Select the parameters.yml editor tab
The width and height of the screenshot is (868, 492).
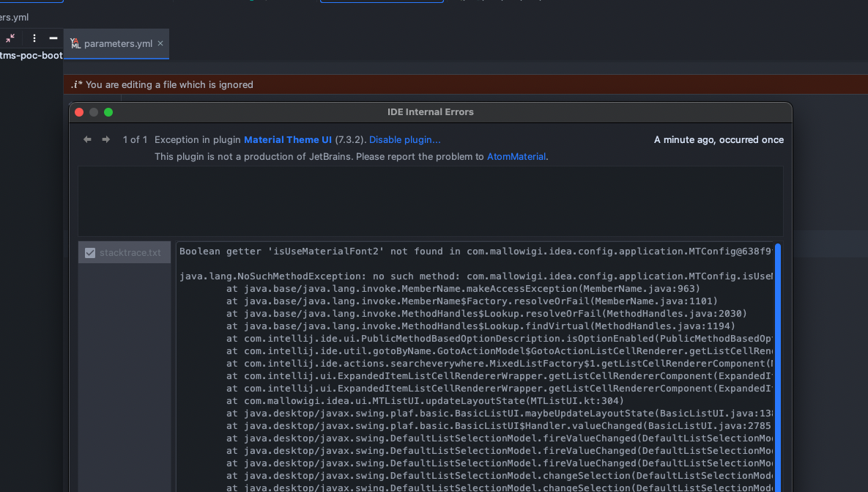coord(116,44)
